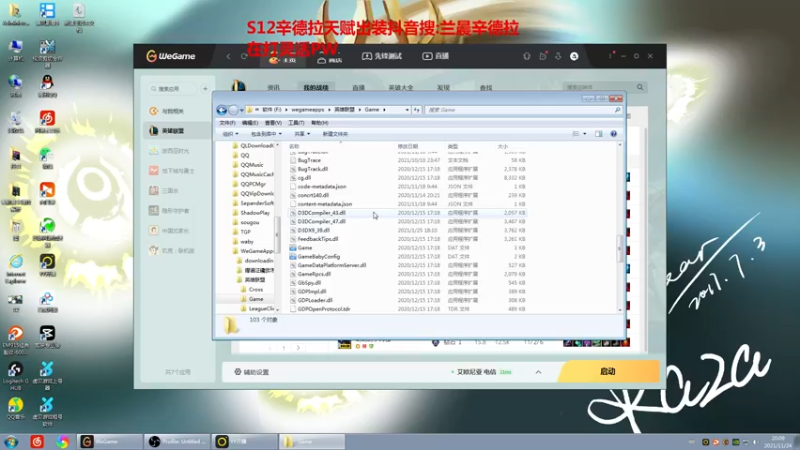This screenshot has width=800, height=450.
Task: Select D3DCompiler_43.dll file
Action: click(321, 213)
